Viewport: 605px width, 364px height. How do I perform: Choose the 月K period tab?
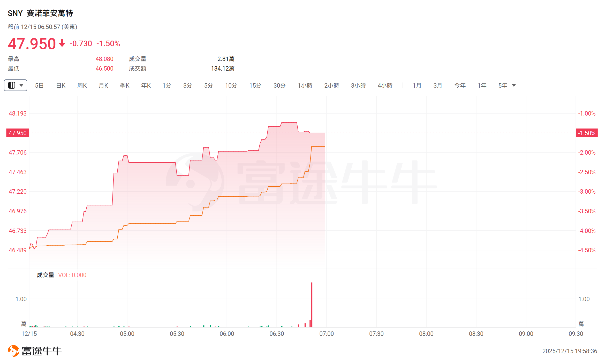[x=103, y=86]
